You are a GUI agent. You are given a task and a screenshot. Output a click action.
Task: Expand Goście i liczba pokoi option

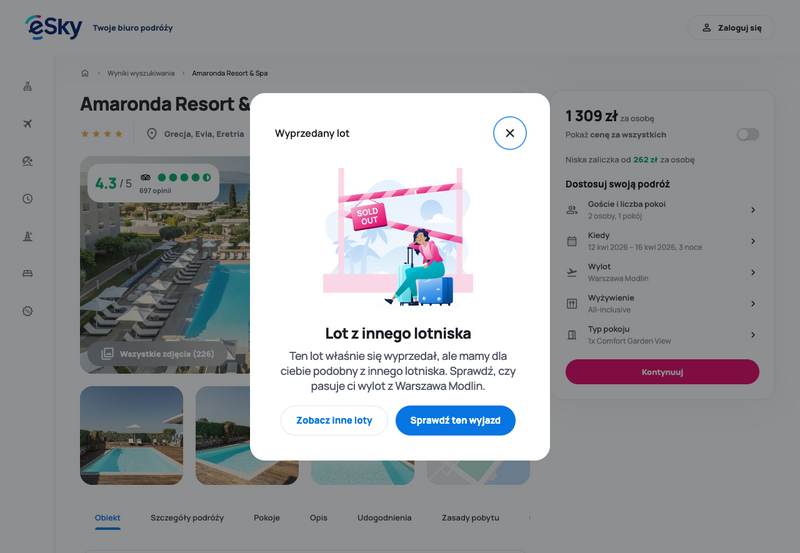(662, 210)
